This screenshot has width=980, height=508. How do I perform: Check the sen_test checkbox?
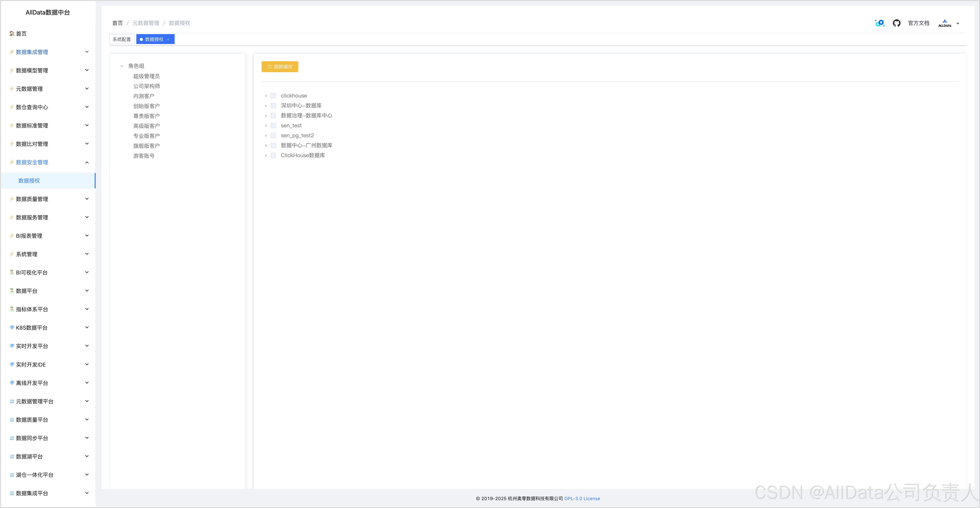click(x=273, y=126)
